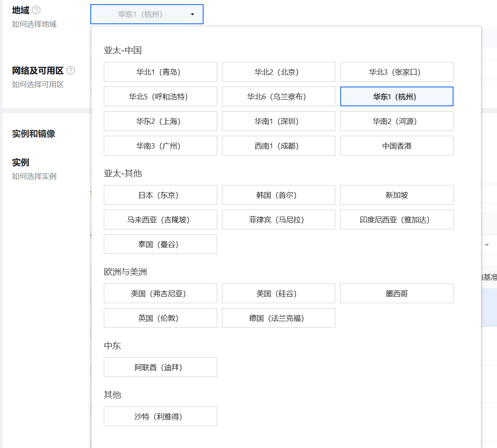497x448 pixels.
Task: Select 日本（东京）region
Action: pyautogui.click(x=160, y=195)
